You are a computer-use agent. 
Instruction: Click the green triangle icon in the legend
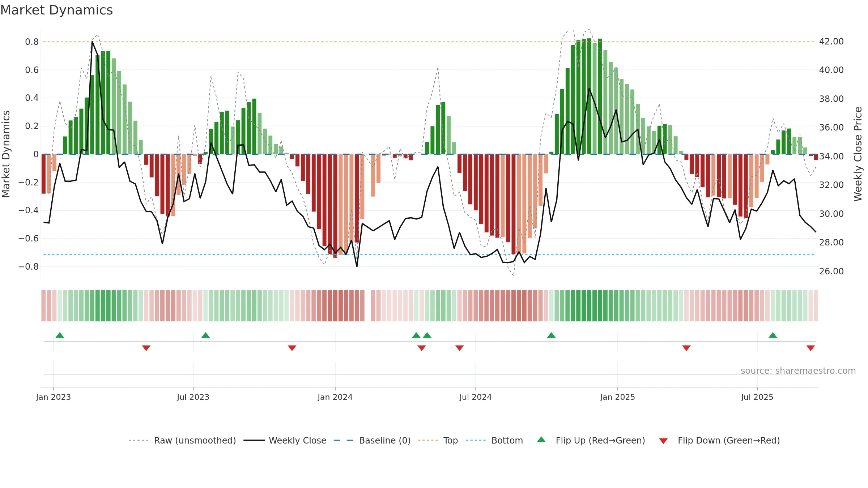pyautogui.click(x=541, y=440)
